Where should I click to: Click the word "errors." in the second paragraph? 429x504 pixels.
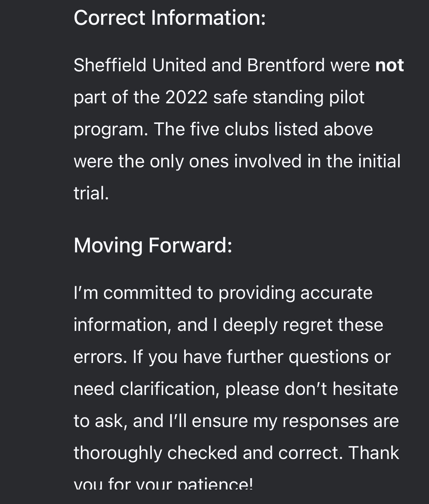pyautogui.click(x=100, y=357)
